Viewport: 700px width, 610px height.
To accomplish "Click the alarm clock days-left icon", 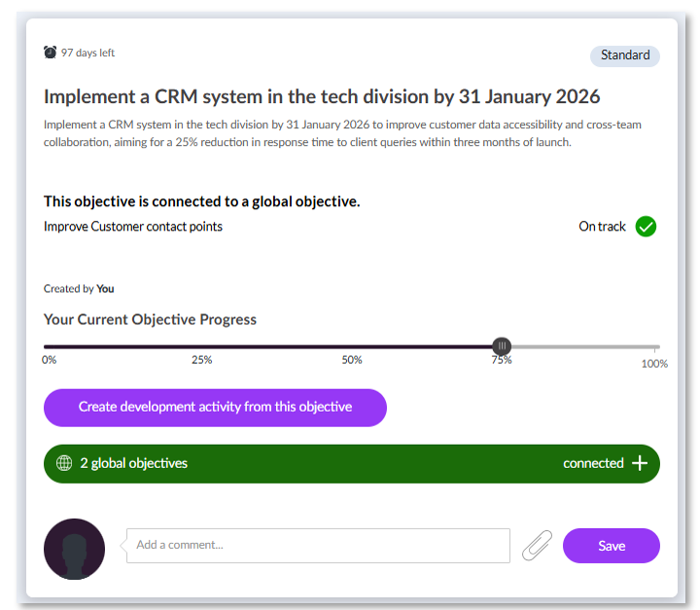I will point(51,53).
